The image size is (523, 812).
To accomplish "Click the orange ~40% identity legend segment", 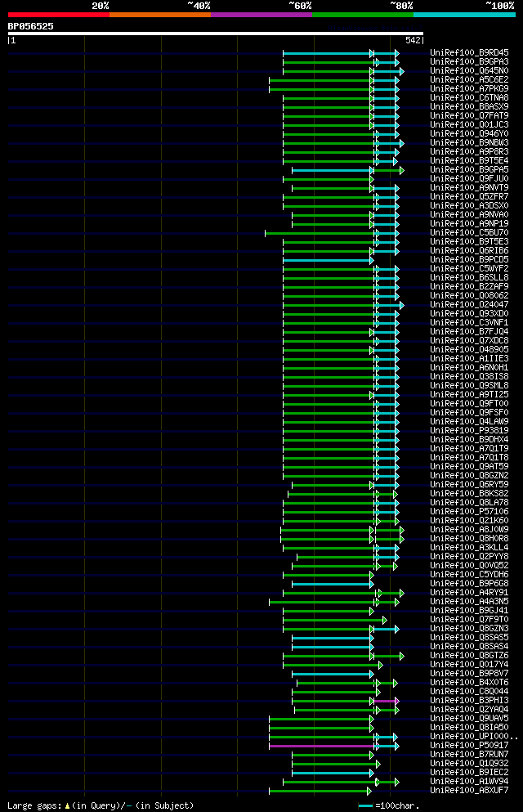I will tap(160, 15).
